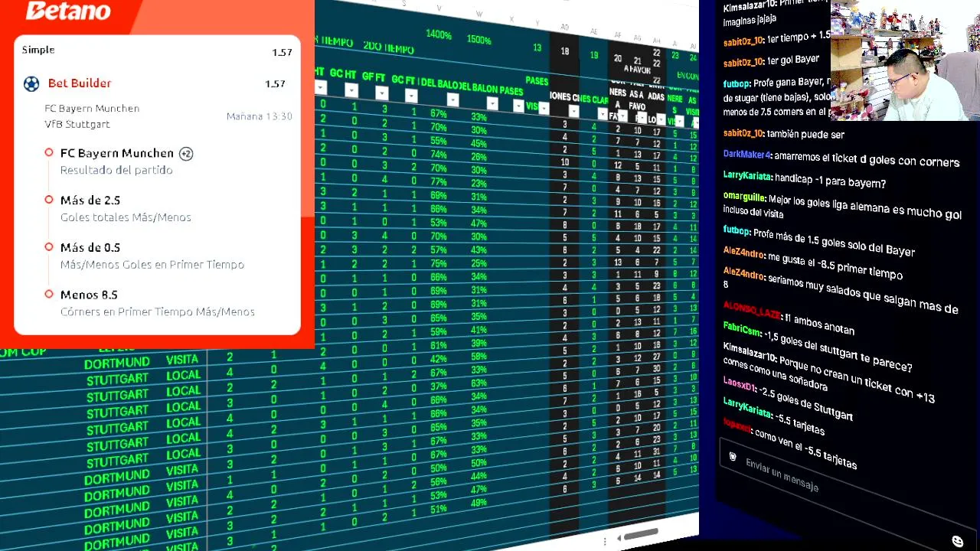980x551 pixels.
Task: Click the Betano logo
Action: click(69, 11)
